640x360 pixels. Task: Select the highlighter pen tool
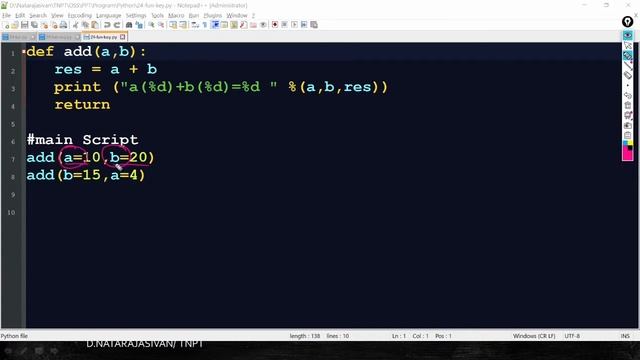pyautogui.click(x=628, y=56)
